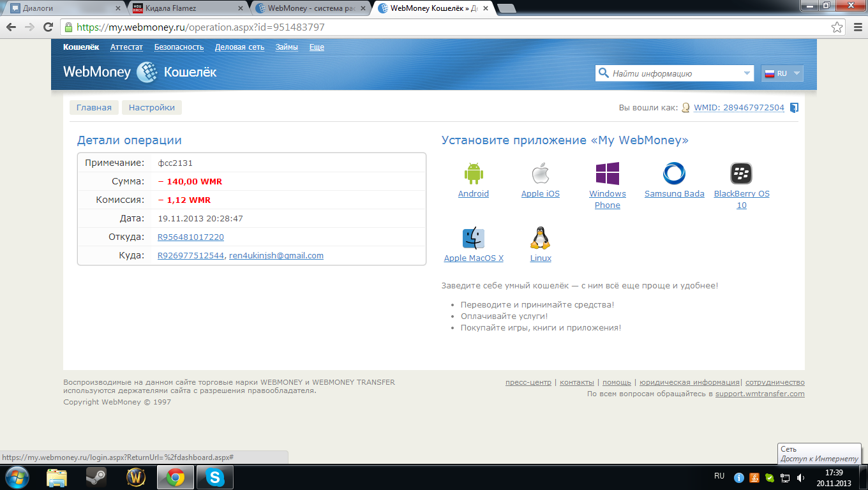This screenshot has height=490, width=868.
Task: Open the WMID: 289467972504 link
Action: coord(739,108)
